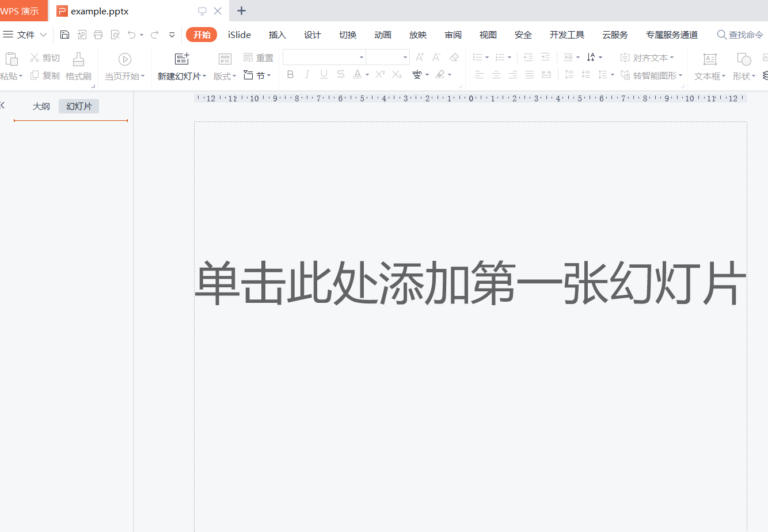The width and height of the screenshot is (768, 532).
Task: Click the Text Box (文本框) icon
Action: point(710,59)
